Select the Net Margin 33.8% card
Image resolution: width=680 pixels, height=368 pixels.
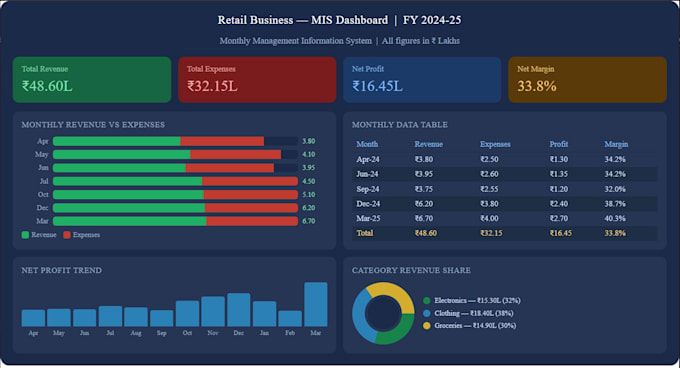(x=588, y=80)
